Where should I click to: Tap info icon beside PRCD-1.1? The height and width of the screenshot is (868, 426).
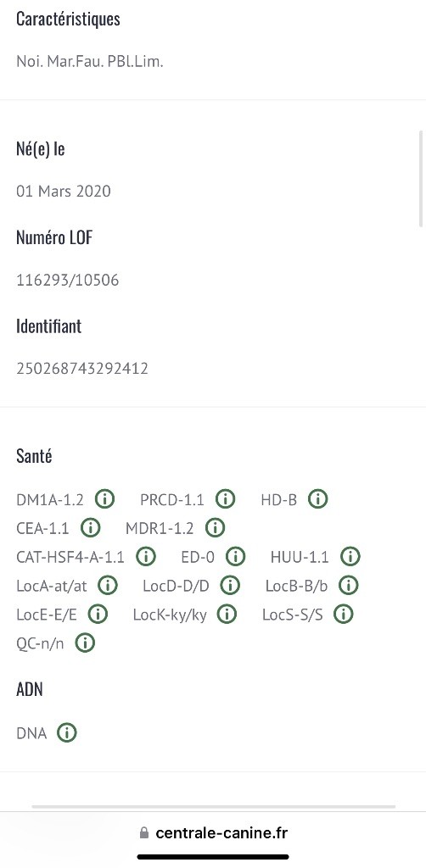[x=225, y=498]
